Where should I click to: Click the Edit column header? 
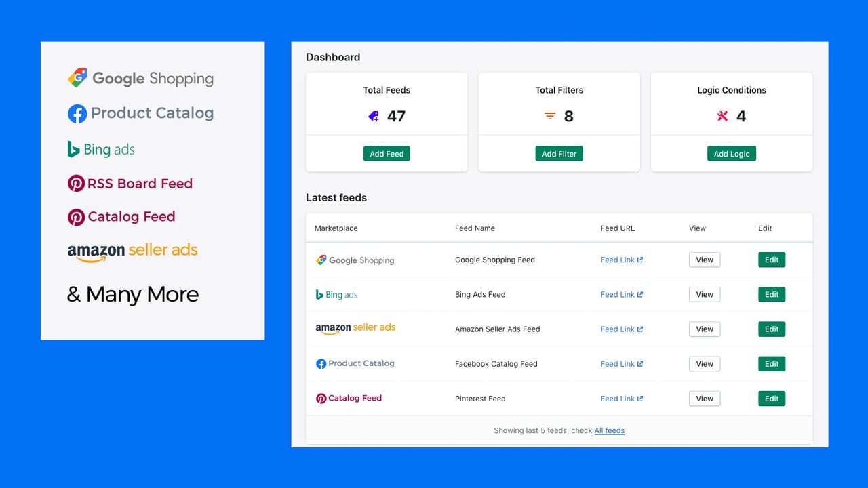pos(765,228)
